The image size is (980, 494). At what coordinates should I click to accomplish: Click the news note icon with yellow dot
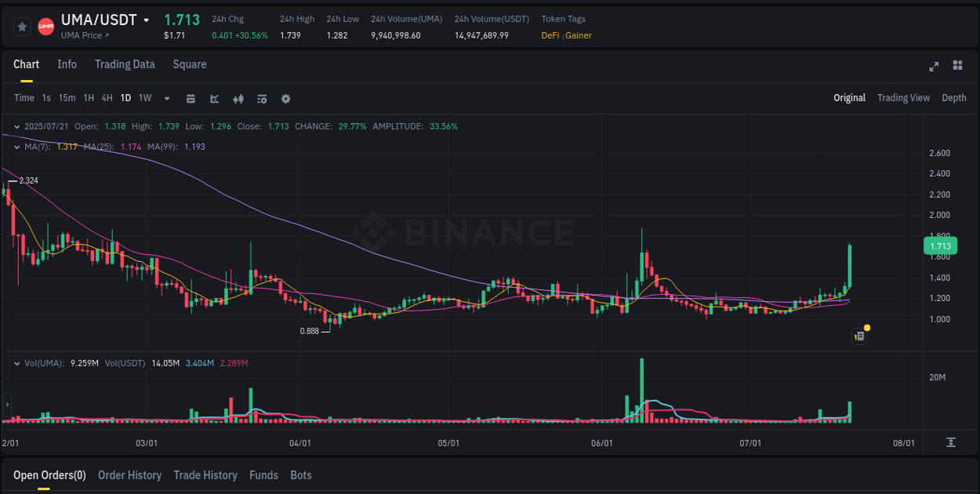click(x=858, y=335)
